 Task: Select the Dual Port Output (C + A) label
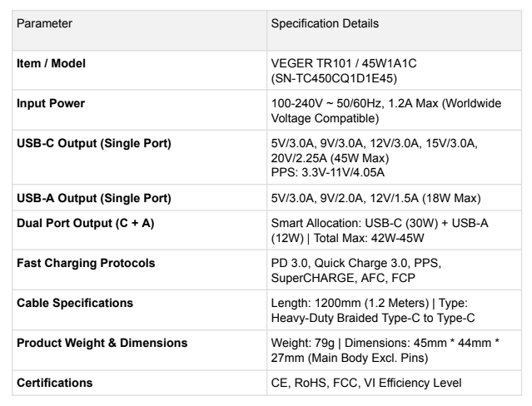click(x=86, y=224)
